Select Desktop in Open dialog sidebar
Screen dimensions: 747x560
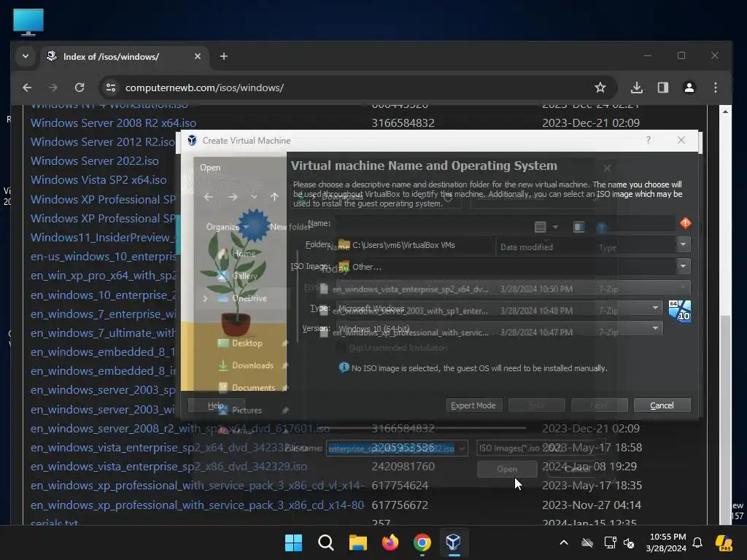tap(247, 343)
